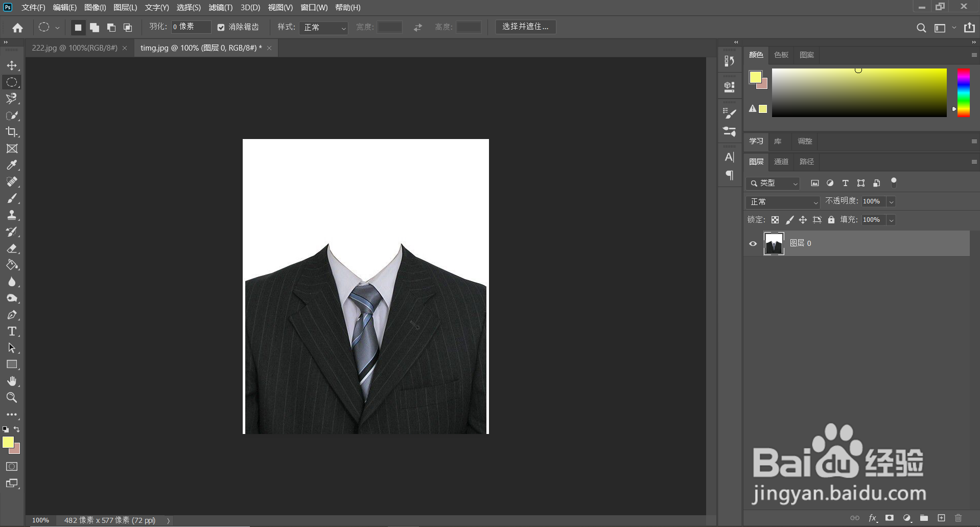
Task: Open the 不透明度 opacity dropdown arrow
Action: (891, 202)
